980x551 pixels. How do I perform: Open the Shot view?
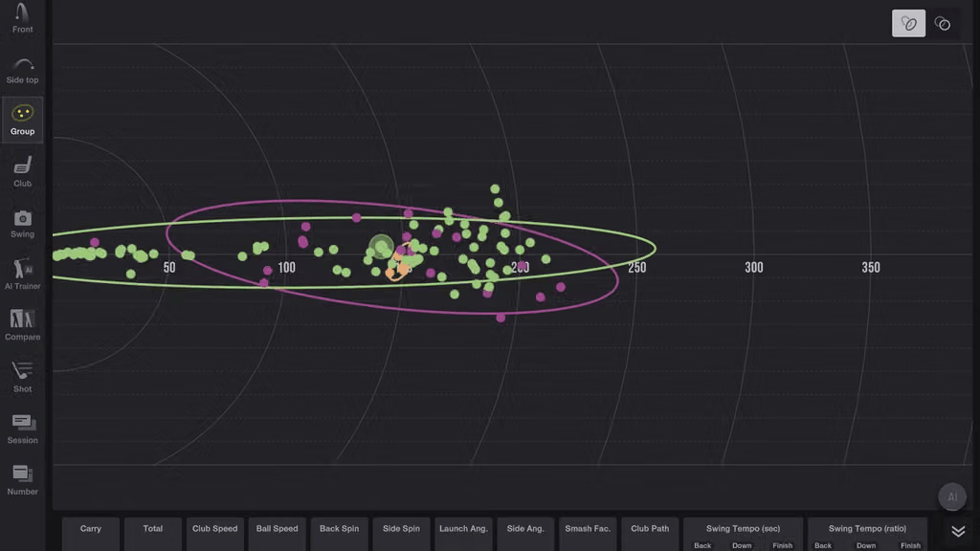tap(23, 377)
